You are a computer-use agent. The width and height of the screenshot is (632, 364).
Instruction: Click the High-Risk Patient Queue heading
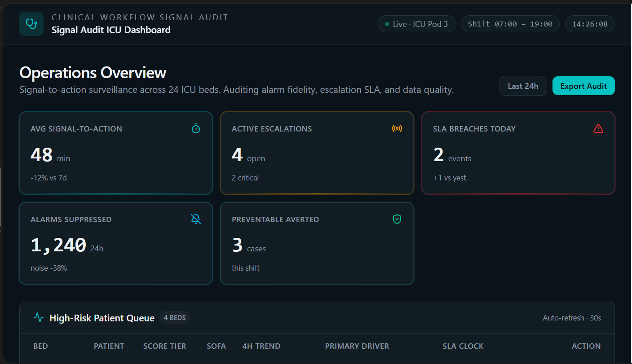[102, 318]
